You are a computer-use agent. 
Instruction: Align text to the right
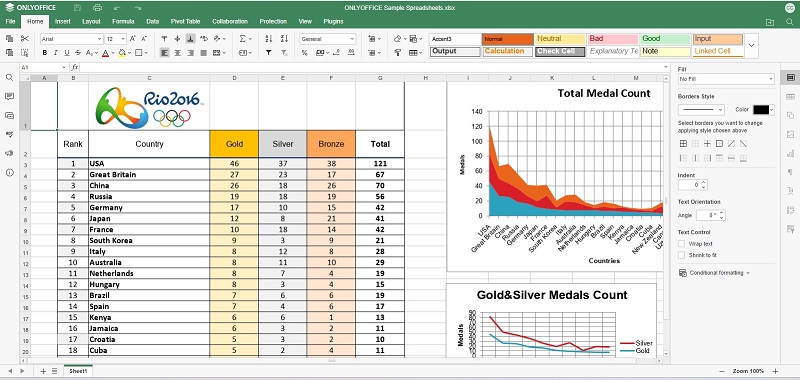pos(190,53)
